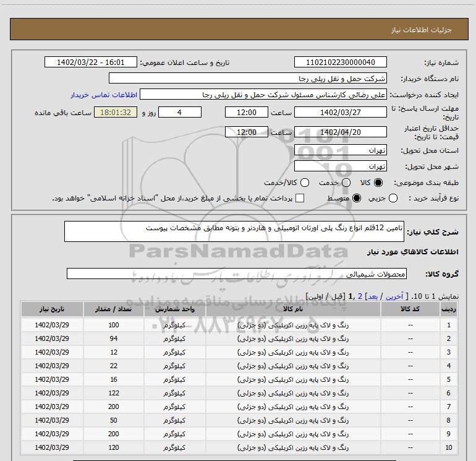Image resolution: width=476 pixels, height=461 pixels.
Task: Tick the اسناد خزانه اسلامی payment checkbox
Action: (300, 198)
